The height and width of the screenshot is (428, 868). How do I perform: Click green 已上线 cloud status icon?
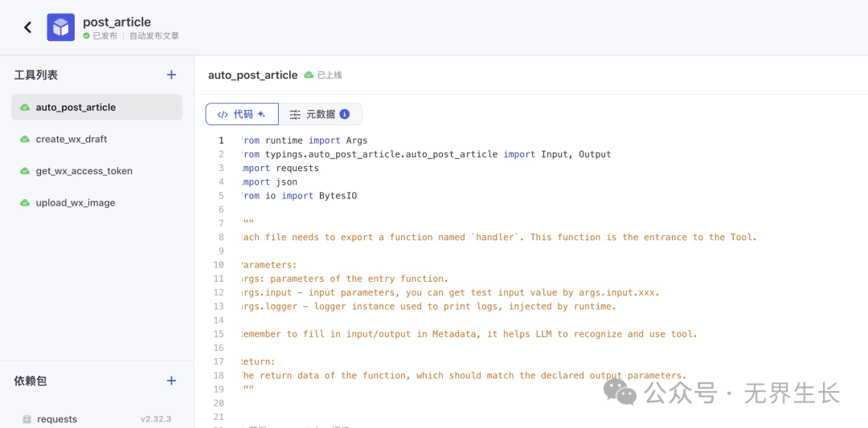click(x=309, y=75)
